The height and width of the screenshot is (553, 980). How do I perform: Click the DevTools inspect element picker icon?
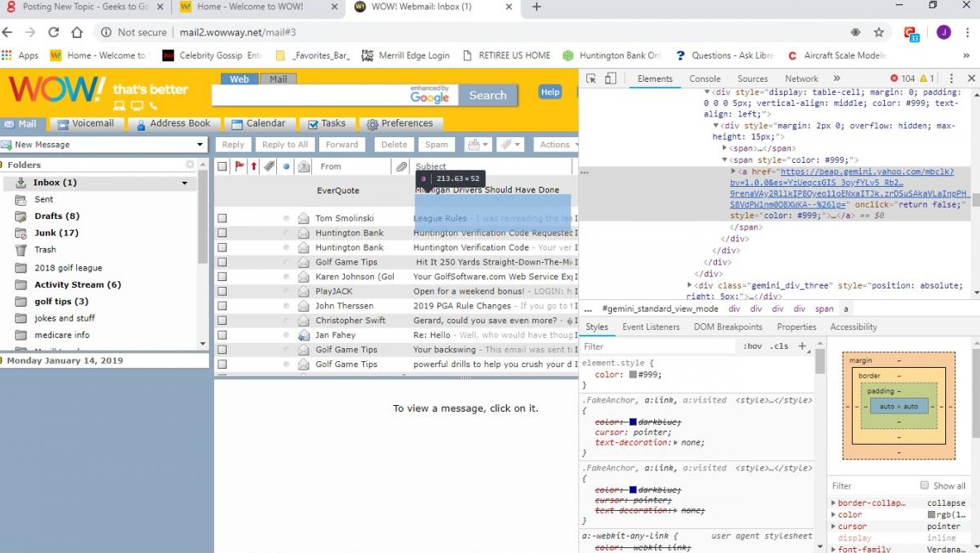coord(591,79)
